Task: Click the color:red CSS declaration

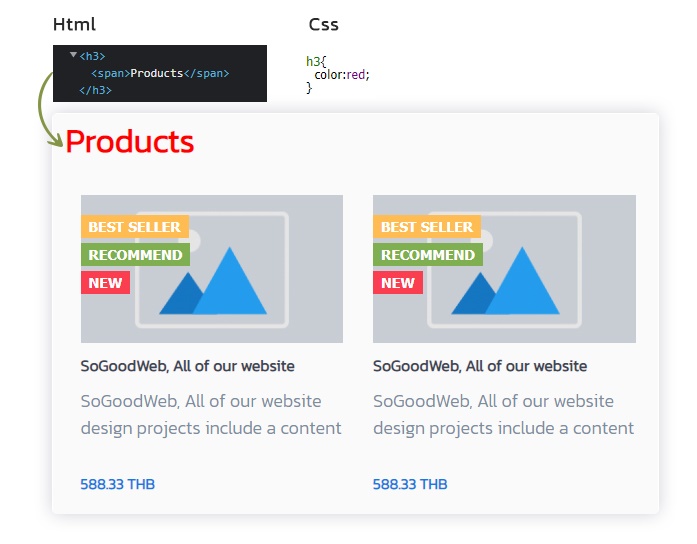Action: click(x=342, y=74)
